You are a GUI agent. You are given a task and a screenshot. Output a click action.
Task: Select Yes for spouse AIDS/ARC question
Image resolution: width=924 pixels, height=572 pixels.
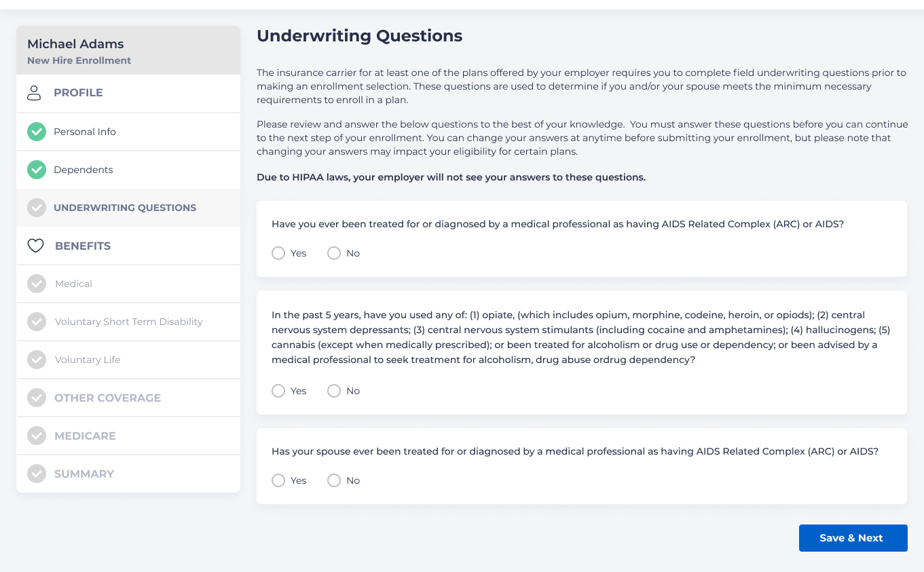tap(278, 480)
